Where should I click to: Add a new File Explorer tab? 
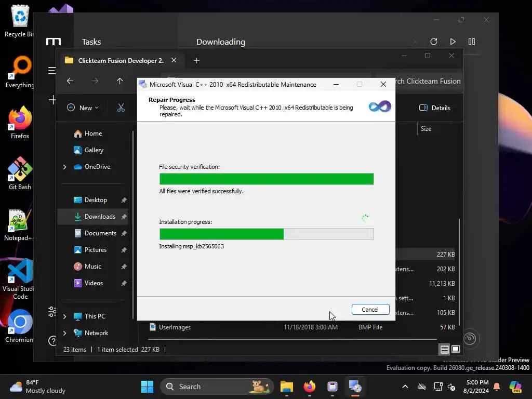[196, 60]
